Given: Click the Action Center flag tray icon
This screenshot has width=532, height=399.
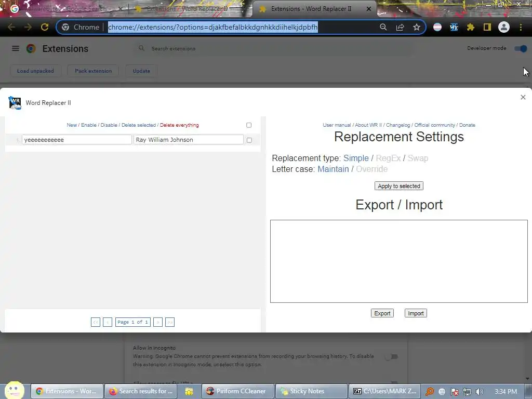Looking at the screenshot, I should point(454,392).
